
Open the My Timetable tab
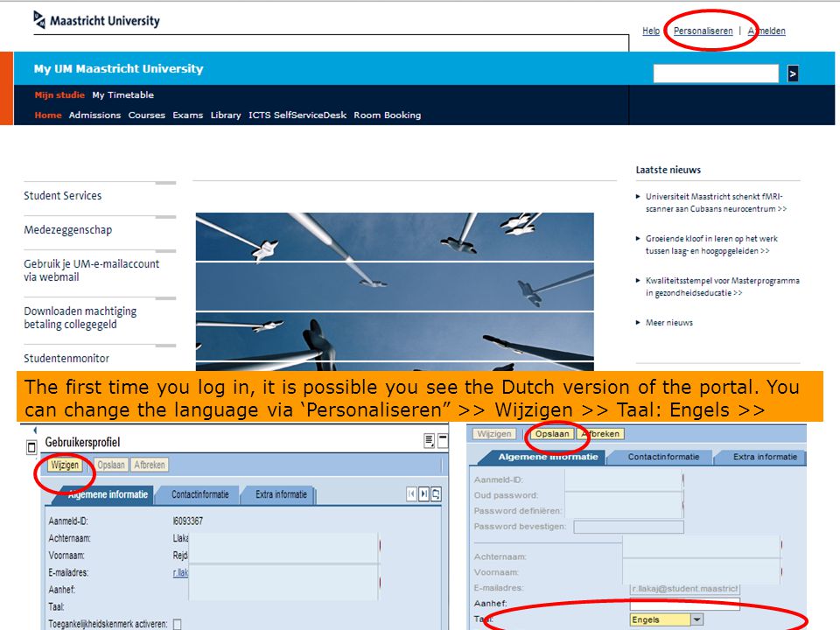click(123, 94)
